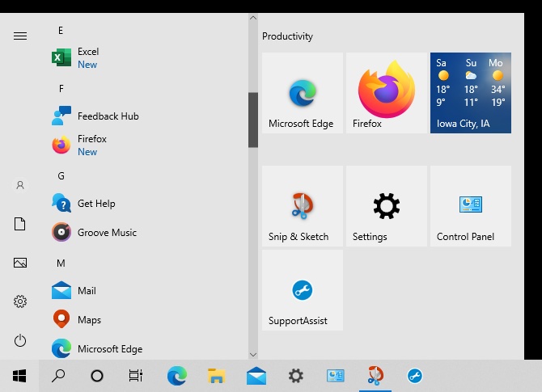This screenshot has height=392, width=542.
Task: Open the Snip & Sketch tile
Action: click(303, 206)
